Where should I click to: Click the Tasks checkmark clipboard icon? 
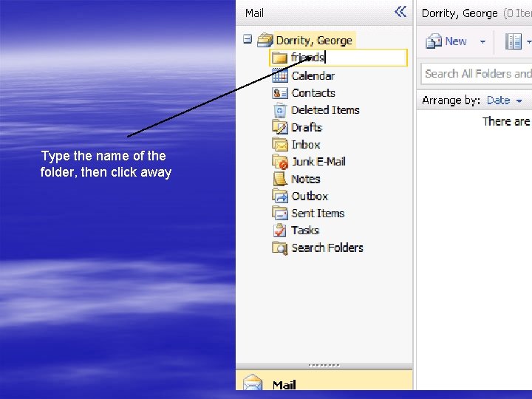pos(280,230)
